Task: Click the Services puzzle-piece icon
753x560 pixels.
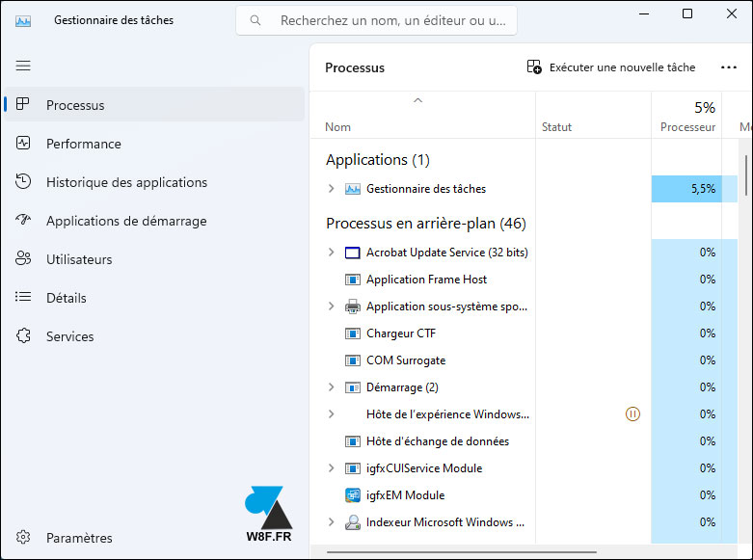Action: [x=23, y=335]
